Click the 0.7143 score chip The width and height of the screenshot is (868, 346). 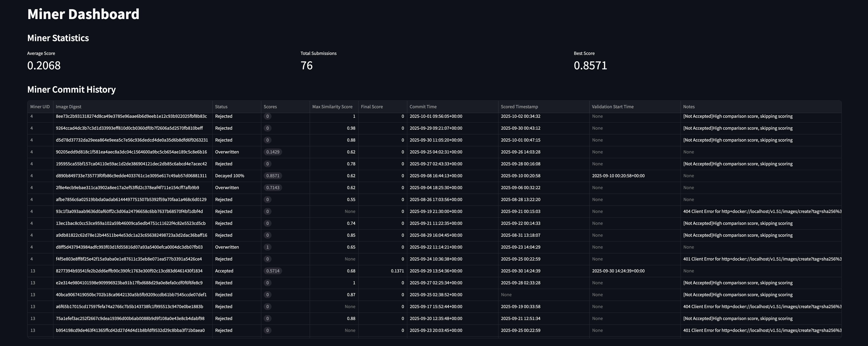pos(273,188)
